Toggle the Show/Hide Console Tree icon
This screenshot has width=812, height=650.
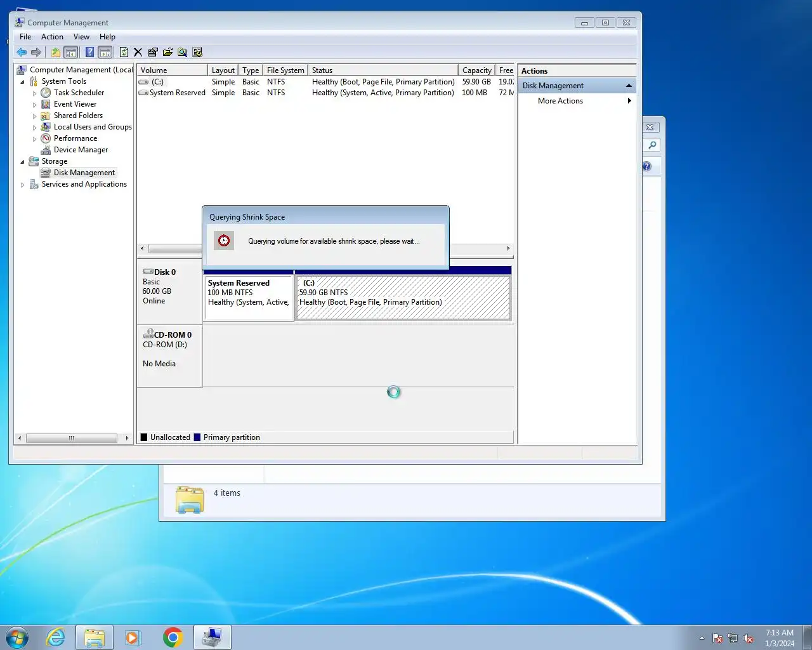pyautogui.click(x=71, y=53)
